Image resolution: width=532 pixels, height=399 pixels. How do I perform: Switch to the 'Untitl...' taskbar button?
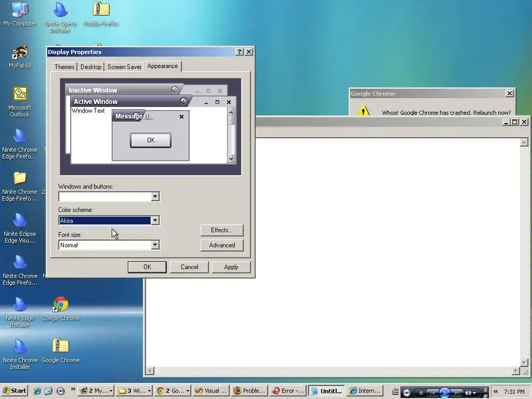pos(326,391)
